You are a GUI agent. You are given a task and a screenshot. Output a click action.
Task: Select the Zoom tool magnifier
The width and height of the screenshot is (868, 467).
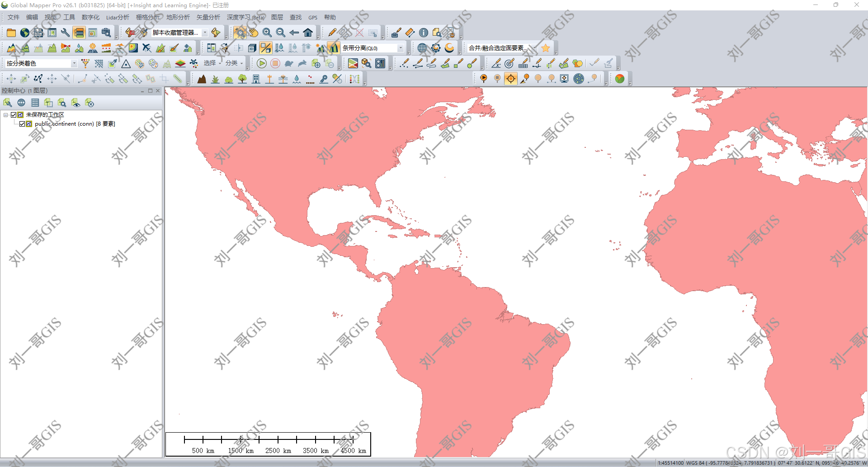[x=240, y=33]
